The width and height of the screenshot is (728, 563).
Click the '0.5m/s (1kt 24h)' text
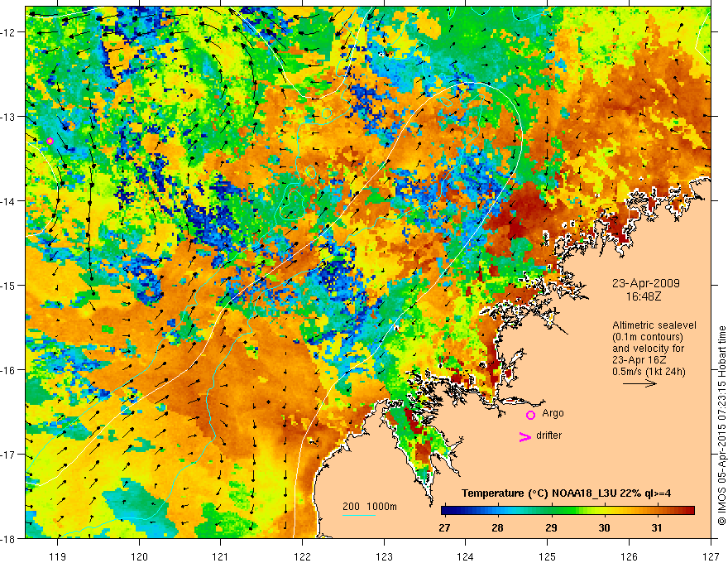pos(649,372)
